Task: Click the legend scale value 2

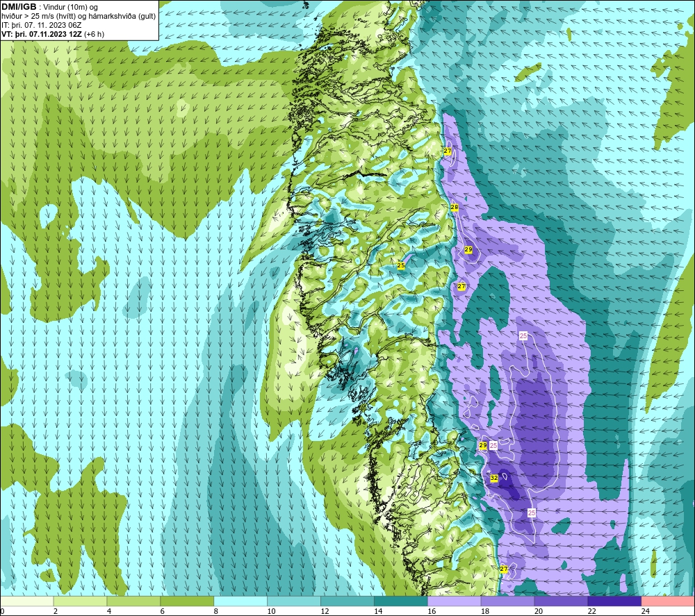Action: tap(56, 611)
